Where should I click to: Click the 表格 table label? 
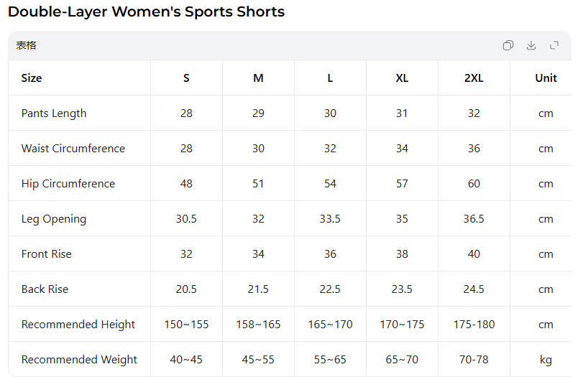(27, 45)
